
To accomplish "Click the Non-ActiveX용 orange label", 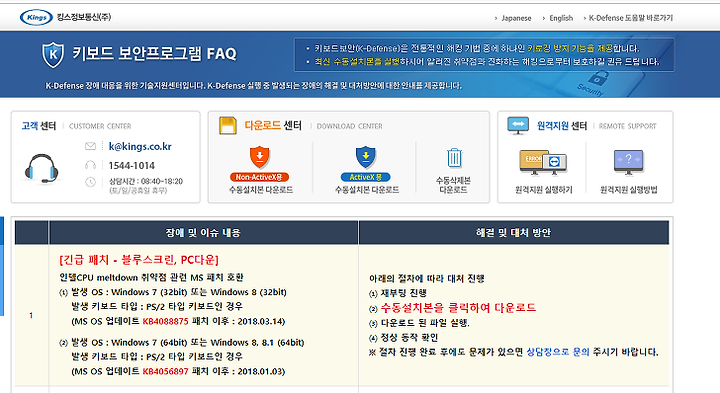I will [x=259, y=177].
